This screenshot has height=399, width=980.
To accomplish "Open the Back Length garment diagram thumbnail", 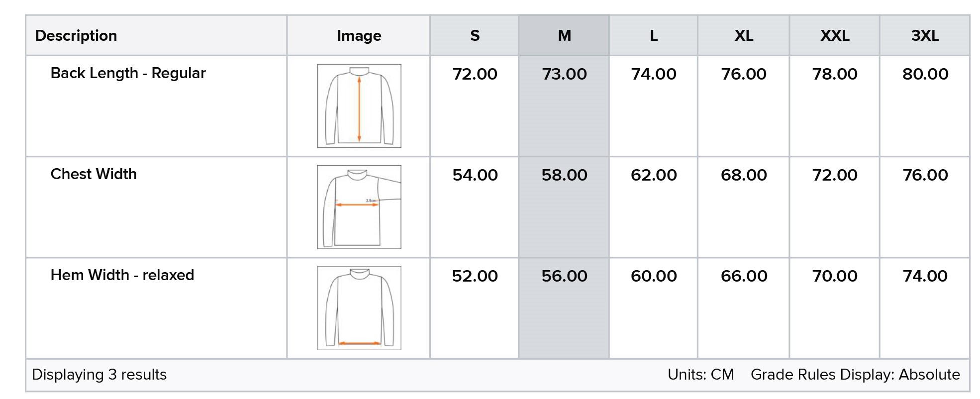I will coord(359,106).
